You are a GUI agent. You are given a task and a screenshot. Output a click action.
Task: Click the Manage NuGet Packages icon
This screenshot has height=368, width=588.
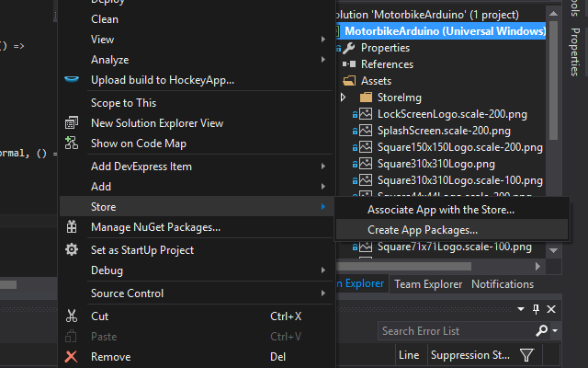[72, 227]
